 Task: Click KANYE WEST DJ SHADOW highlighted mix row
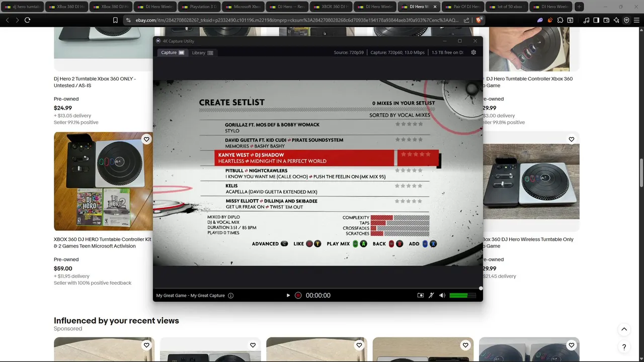point(327,158)
